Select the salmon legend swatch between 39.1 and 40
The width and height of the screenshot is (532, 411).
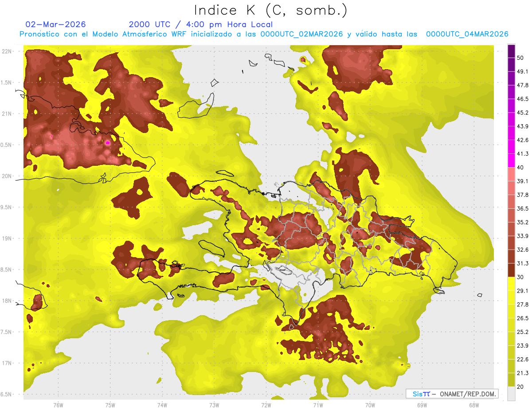click(x=511, y=174)
